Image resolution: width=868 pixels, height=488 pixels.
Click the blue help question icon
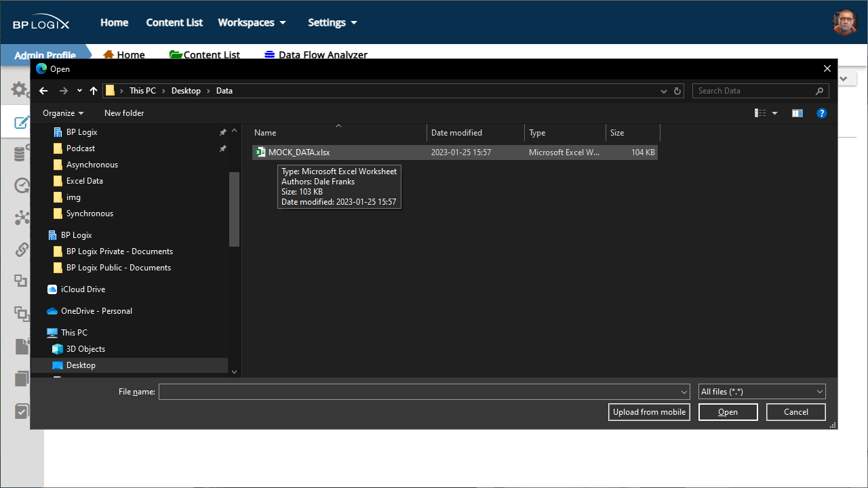click(x=822, y=113)
